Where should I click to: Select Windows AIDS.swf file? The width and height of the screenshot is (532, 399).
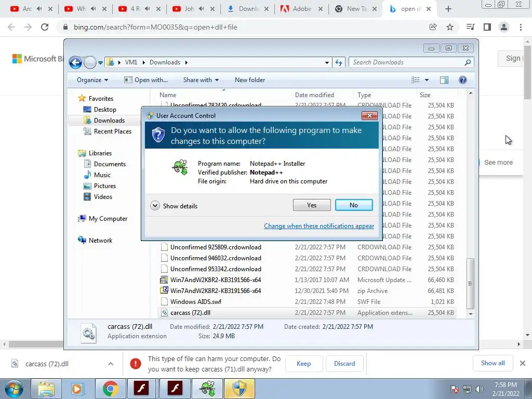307,302
